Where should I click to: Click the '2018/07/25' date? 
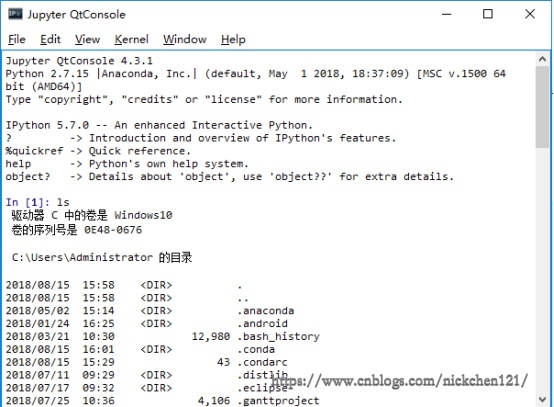(x=37, y=401)
